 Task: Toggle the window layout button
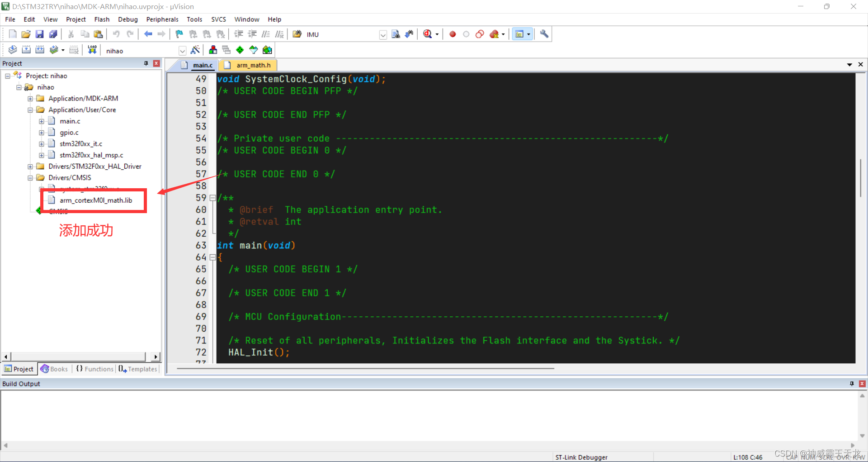point(519,34)
